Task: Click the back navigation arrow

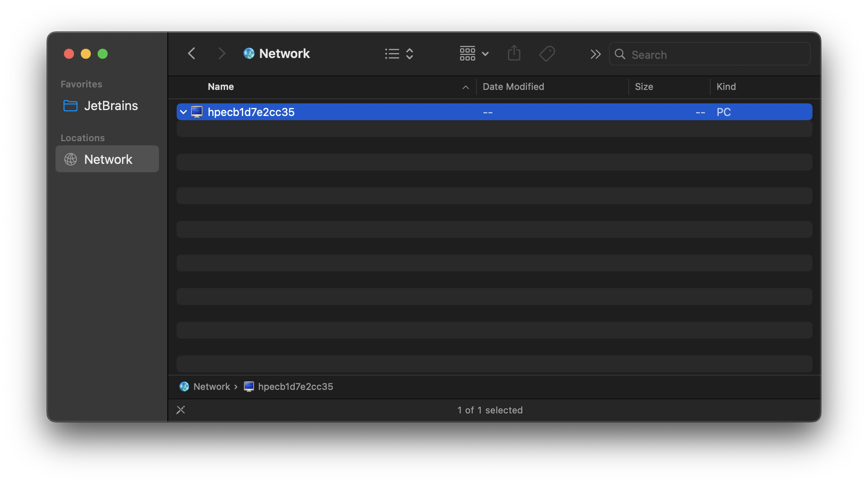Action: tap(192, 54)
